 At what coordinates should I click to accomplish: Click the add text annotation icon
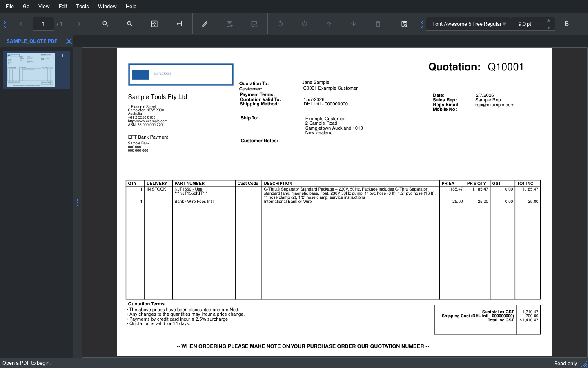(229, 24)
